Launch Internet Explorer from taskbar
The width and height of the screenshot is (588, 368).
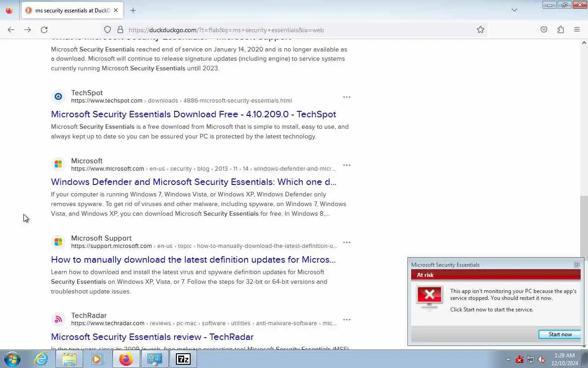41,359
